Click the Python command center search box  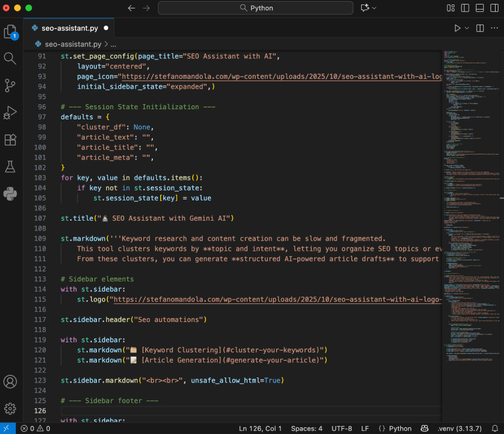point(255,8)
